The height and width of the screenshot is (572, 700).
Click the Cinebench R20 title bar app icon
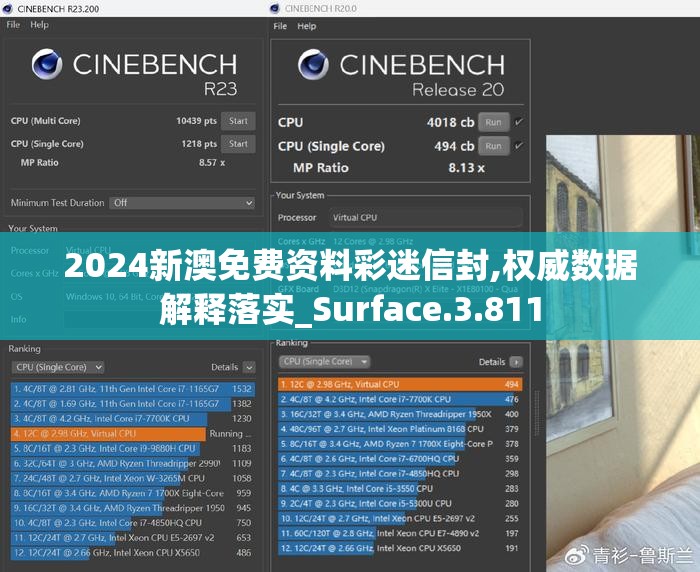coord(275,8)
